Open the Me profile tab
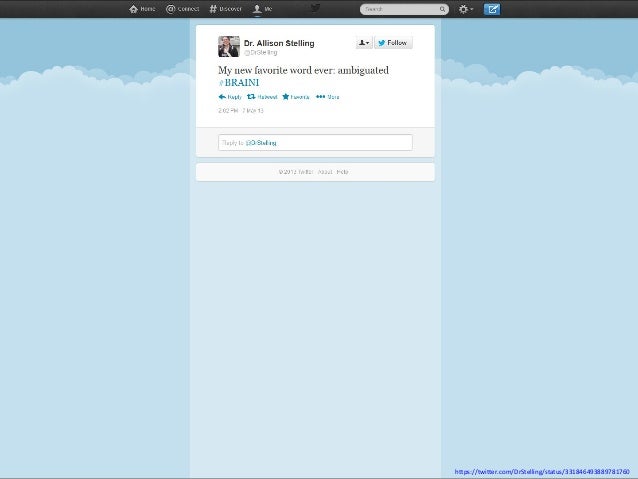This screenshot has height=479, width=638. click(262, 9)
